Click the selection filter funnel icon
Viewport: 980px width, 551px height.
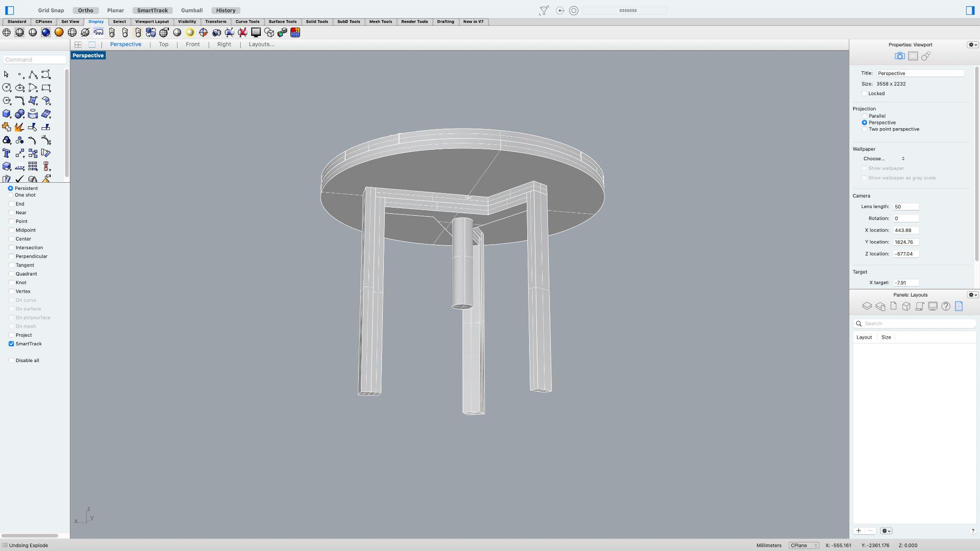[544, 11]
